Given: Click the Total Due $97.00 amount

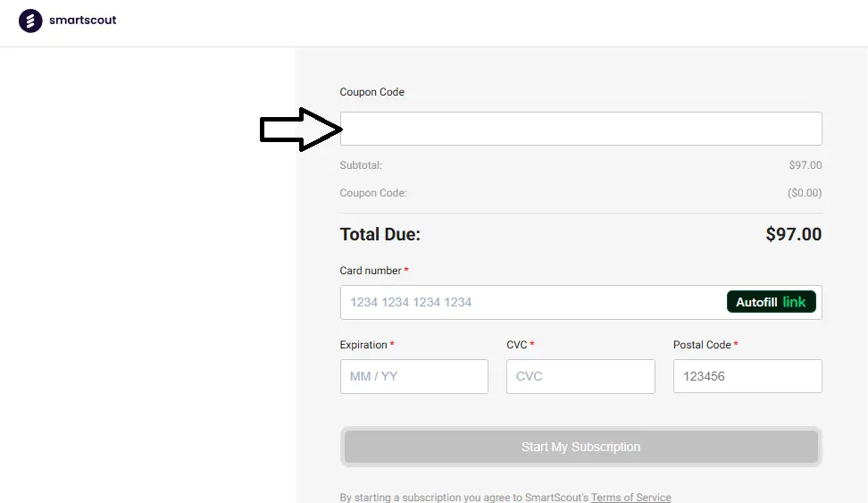Looking at the screenshot, I should pos(793,234).
